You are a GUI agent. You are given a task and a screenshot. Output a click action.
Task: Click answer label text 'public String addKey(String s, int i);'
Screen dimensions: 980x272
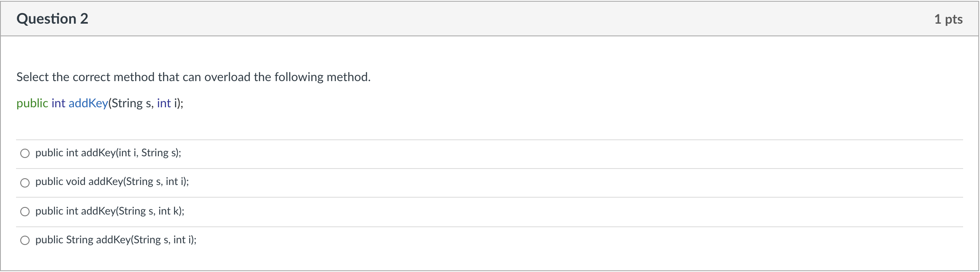point(116,240)
